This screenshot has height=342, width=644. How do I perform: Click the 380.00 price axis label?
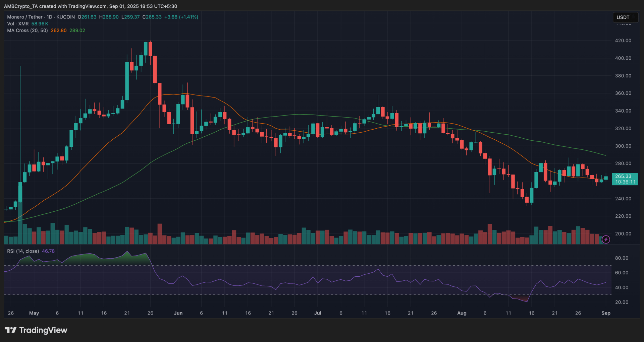[x=623, y=76]
